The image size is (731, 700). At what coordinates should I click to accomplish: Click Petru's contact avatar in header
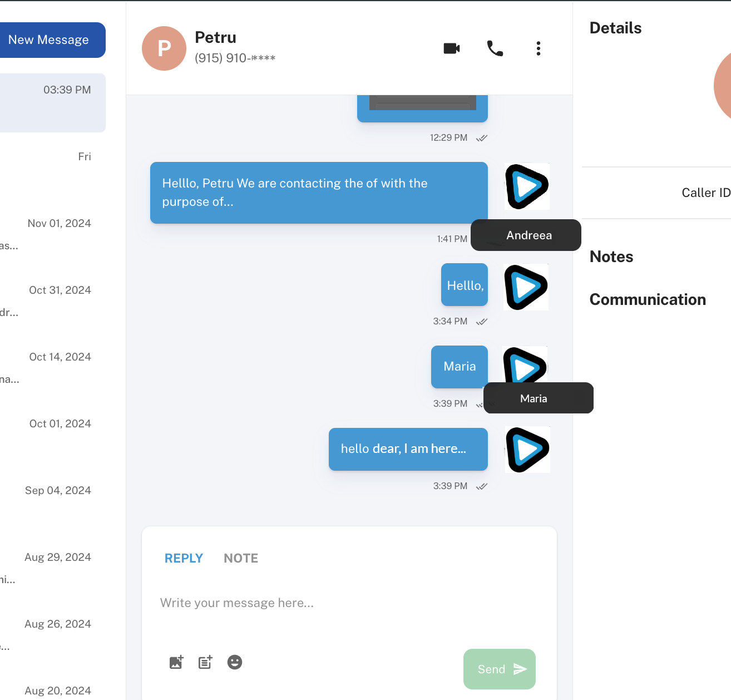[x=164, y=48]
